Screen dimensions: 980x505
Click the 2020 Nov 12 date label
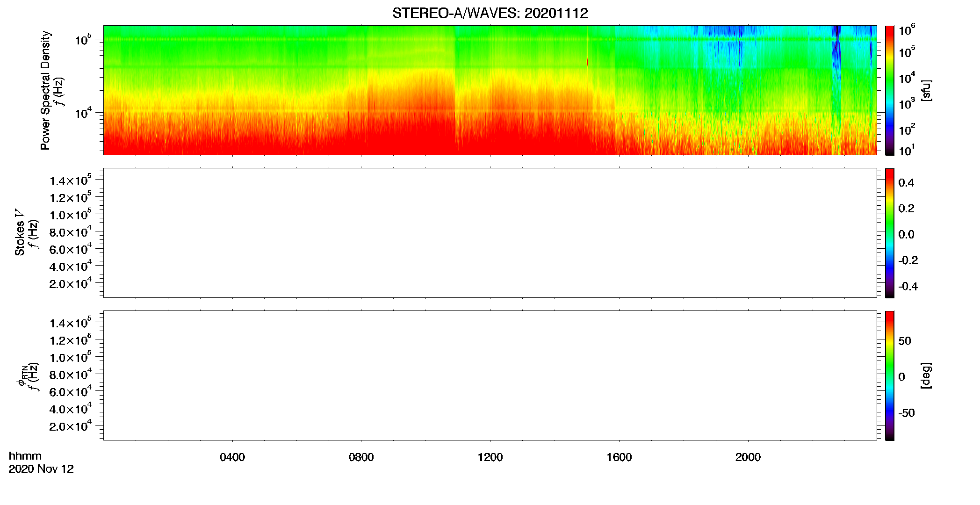point(41,469)
